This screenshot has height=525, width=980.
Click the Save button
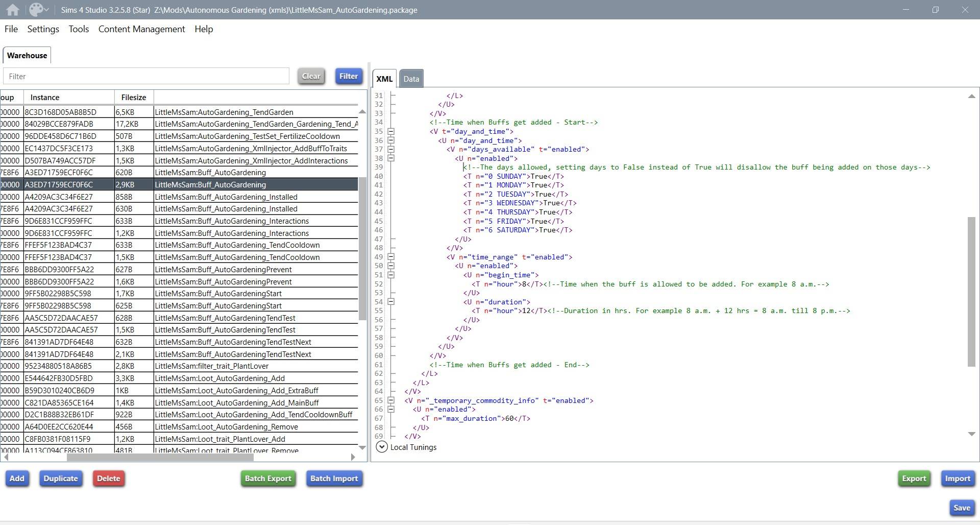click(x=962, y=508)
